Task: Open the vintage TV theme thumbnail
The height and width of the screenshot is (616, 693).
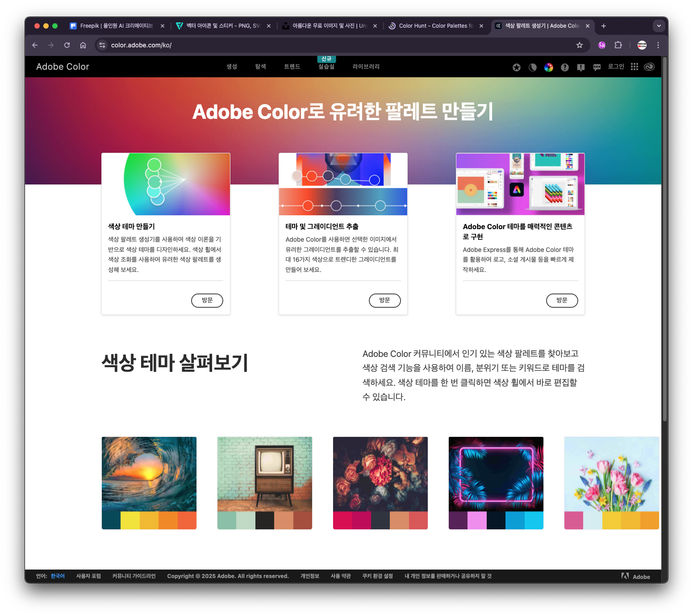Action: point(264,474)
